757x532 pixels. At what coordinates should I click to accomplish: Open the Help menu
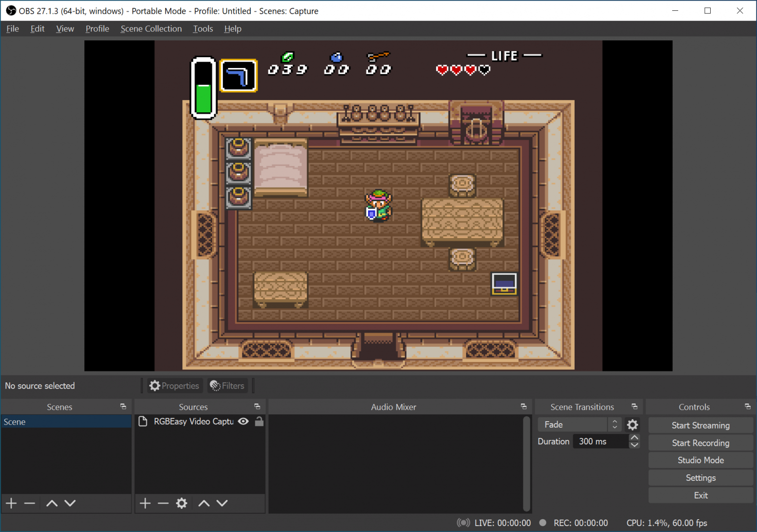[x=233, y=29]
